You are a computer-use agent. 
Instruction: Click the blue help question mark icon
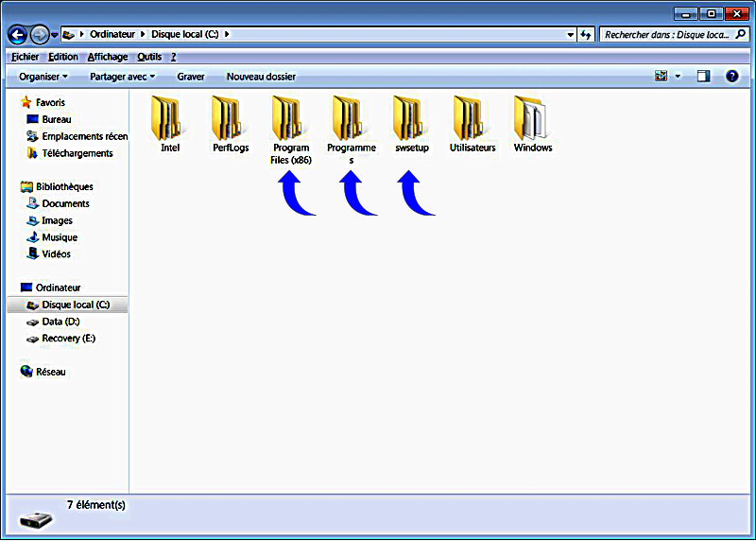731,77
